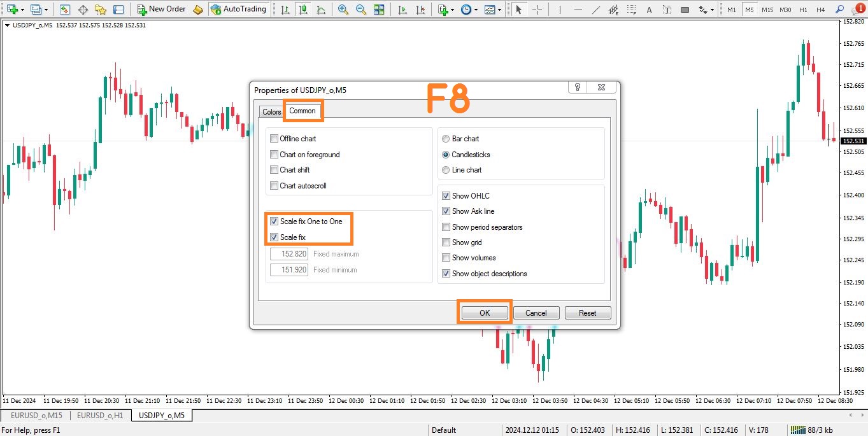Screen dimensions: 868x436
Task: Switch to the Colors tab
Action: 271,112
